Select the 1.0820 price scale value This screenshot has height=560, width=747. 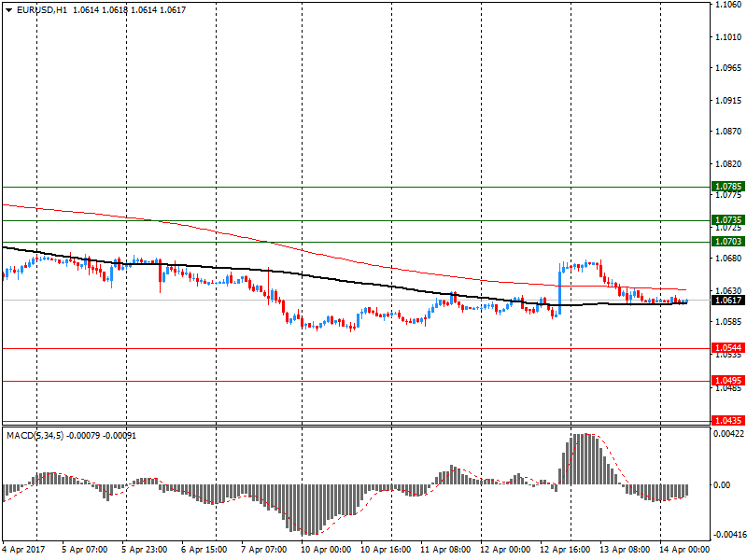[728, 164]
